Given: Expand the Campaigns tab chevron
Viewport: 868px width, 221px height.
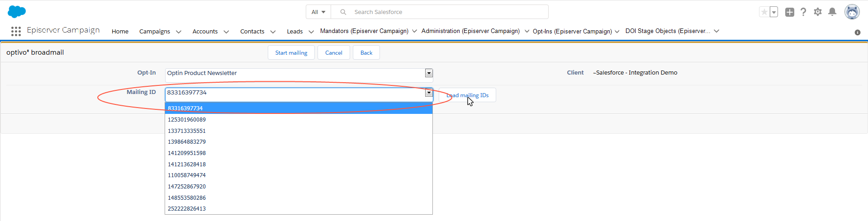Looking at the screenshot, I should [179, 32].
